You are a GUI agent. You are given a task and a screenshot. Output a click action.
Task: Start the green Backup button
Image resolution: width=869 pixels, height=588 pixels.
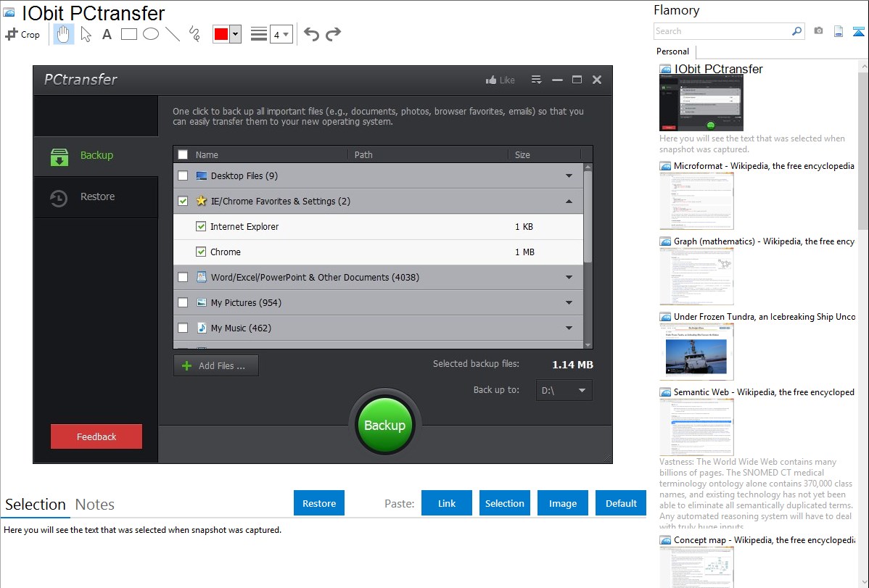(385, 425)
